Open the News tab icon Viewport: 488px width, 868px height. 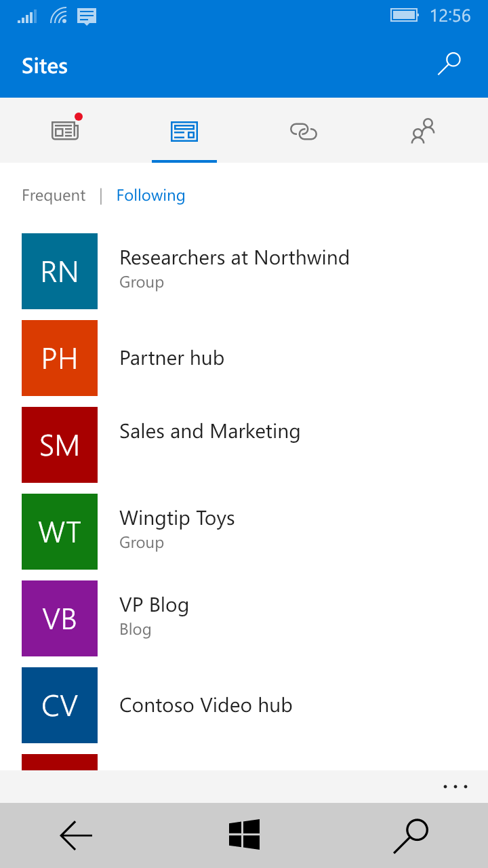click(x=65, y=130)
